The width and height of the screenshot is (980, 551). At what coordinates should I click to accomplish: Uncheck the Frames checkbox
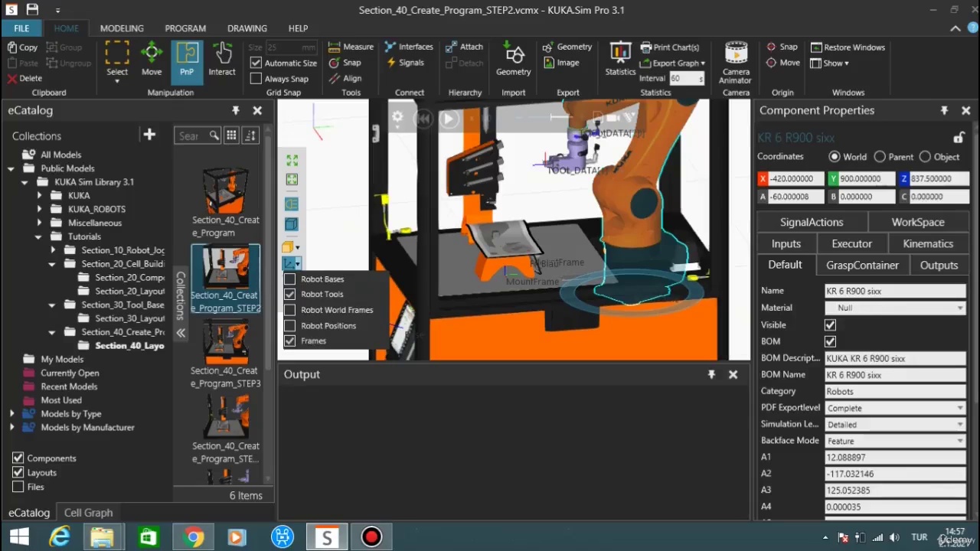(289, 341)
